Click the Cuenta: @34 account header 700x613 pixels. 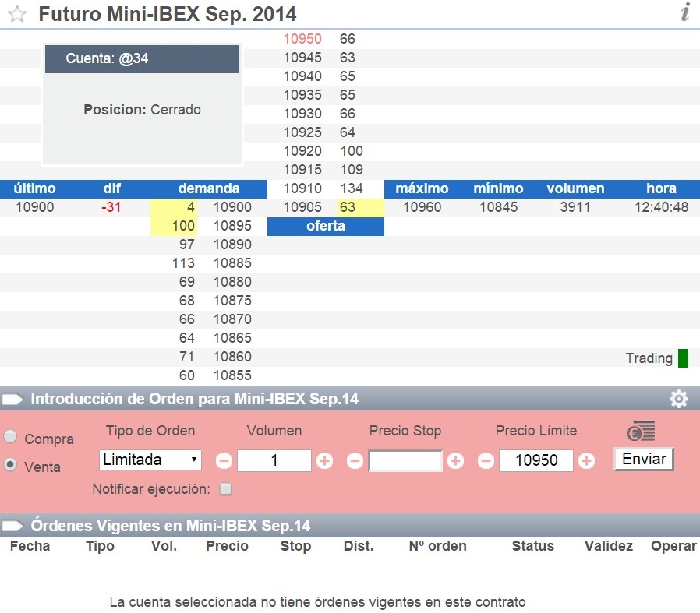point(142,59)
